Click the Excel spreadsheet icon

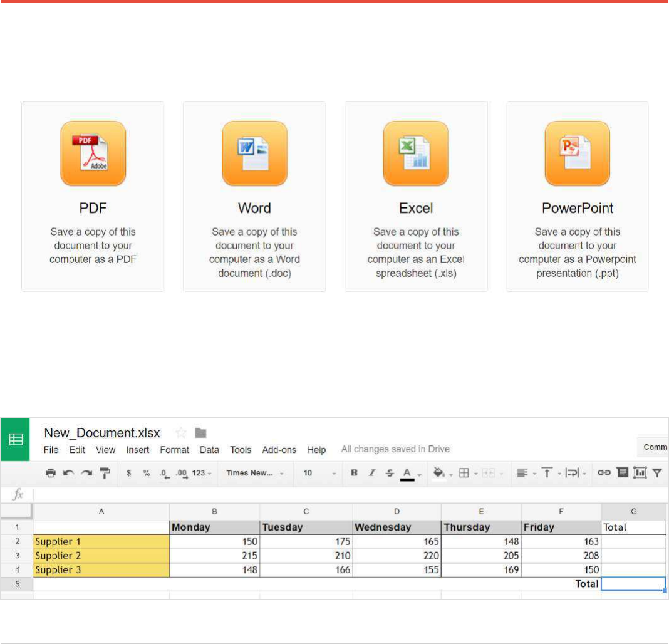coord(415,153)
